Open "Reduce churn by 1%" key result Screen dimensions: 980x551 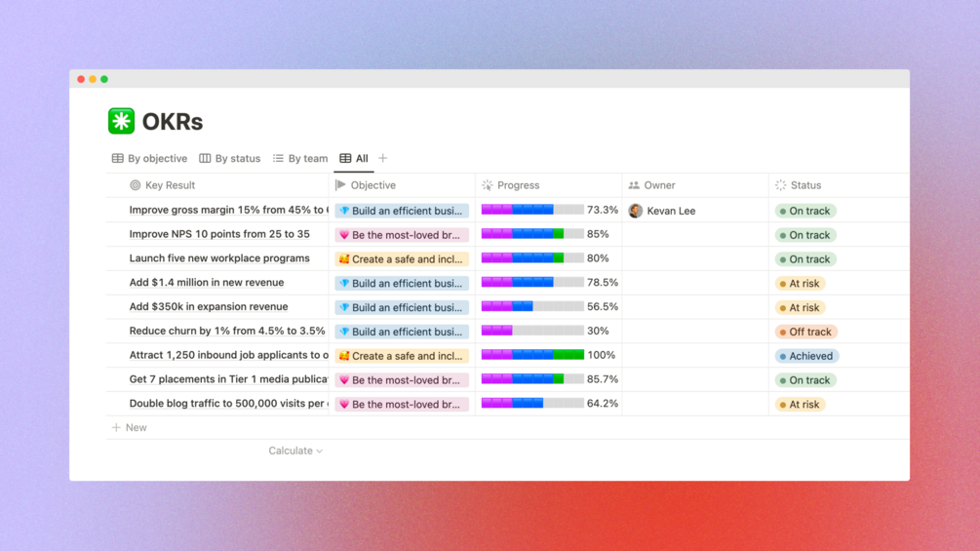[x=227, y=332]
